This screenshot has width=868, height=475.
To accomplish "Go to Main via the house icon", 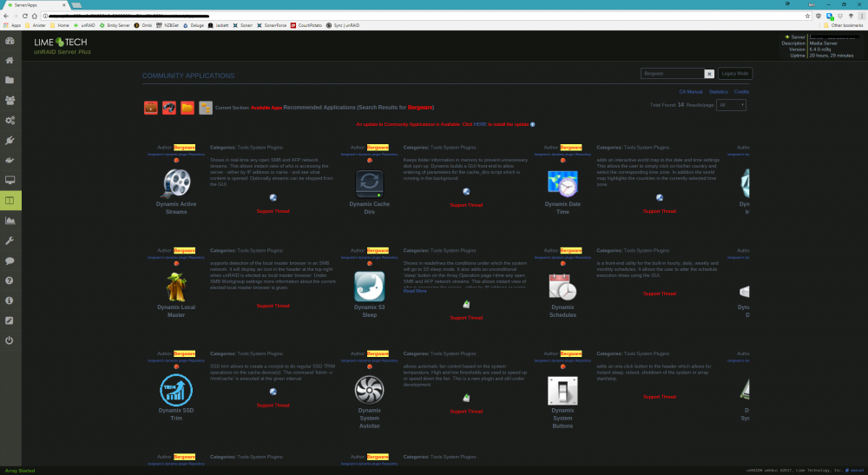I will pos(10,60).
